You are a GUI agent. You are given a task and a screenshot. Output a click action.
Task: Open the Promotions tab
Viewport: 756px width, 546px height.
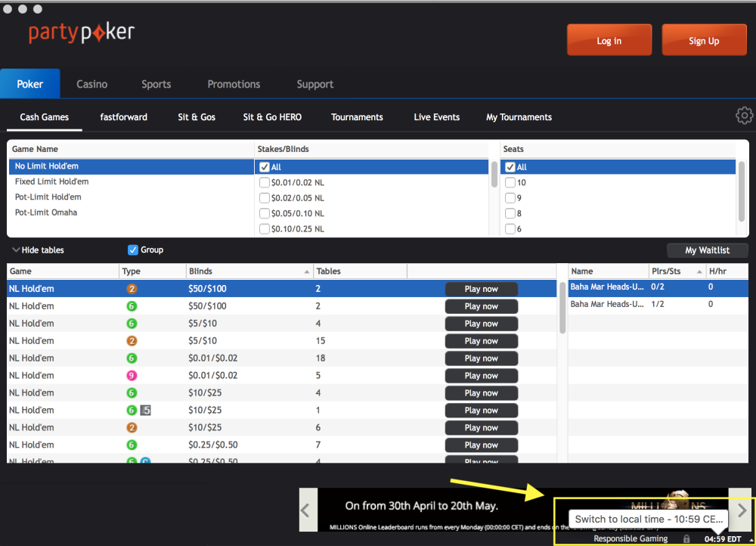point(234,84)
